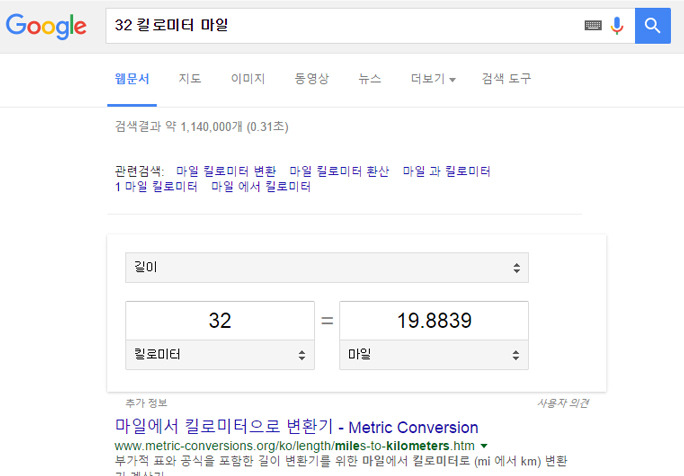Click the result field showing 19.8839
This screenshot has height=476, width=684.
point(434,321)
